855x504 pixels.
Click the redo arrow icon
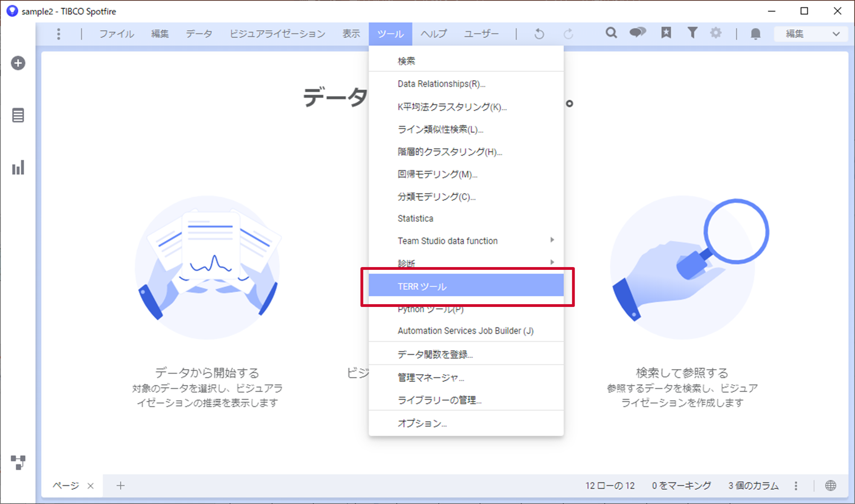[x=568, y=34]
